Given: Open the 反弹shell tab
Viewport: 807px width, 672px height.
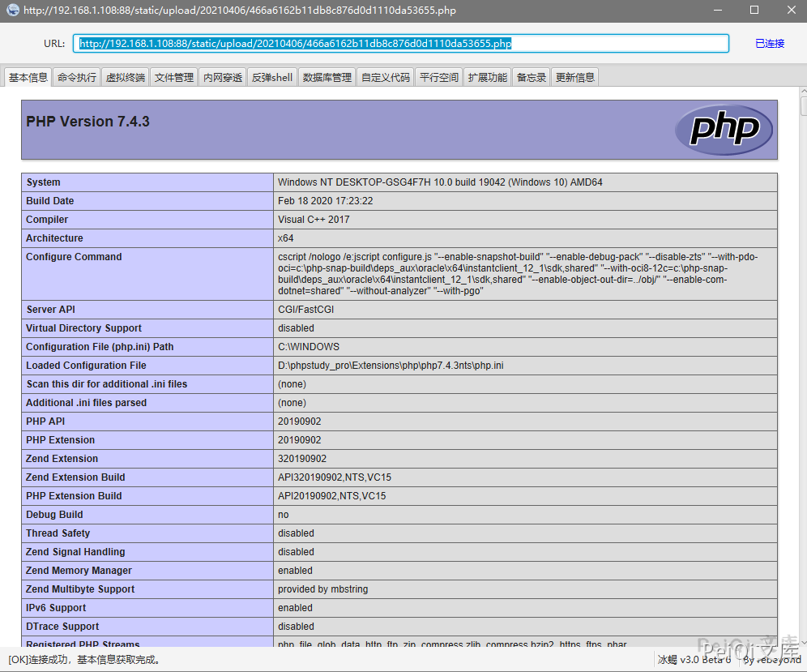Looking at the screenshot, I should [x=271, y=77].
